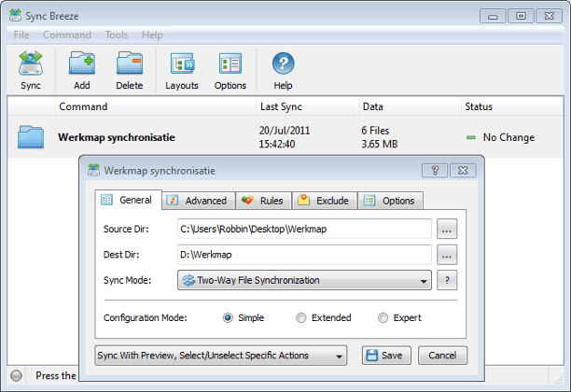The height and width of the screenshot is (392, 571).
Task: Select the Extended configuration mode radio
Action: coord(301,317)
